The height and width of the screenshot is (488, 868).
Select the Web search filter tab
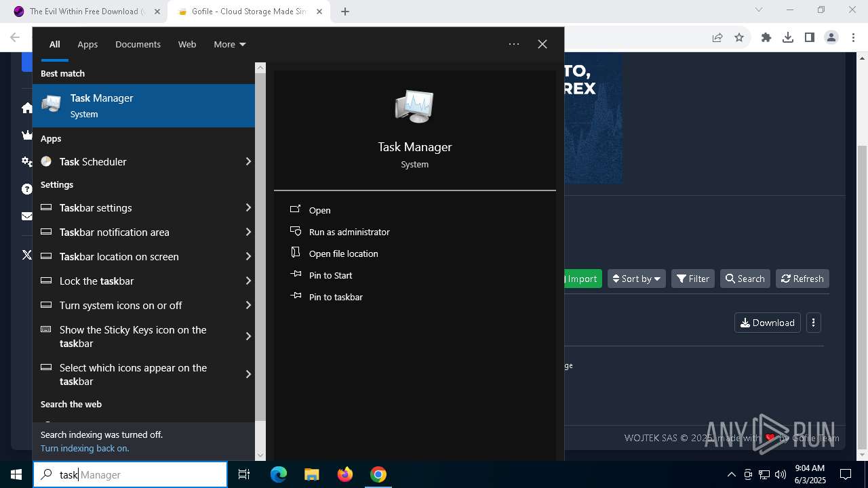tap(187, 44)
